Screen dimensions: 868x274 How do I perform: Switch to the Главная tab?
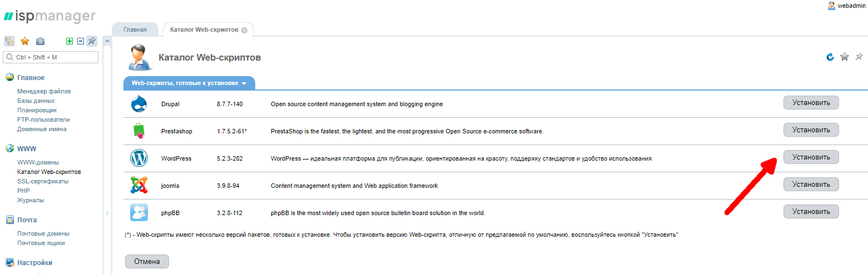click(135, 30)
